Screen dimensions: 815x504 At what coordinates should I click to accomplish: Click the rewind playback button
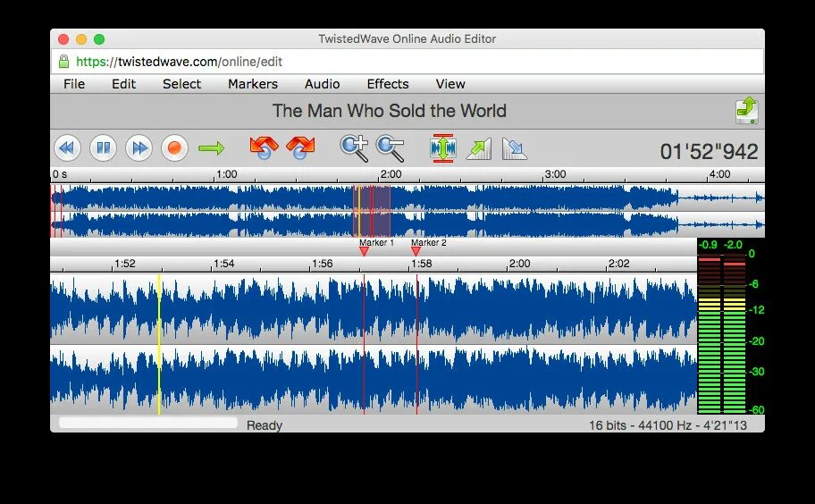(68, 148)
